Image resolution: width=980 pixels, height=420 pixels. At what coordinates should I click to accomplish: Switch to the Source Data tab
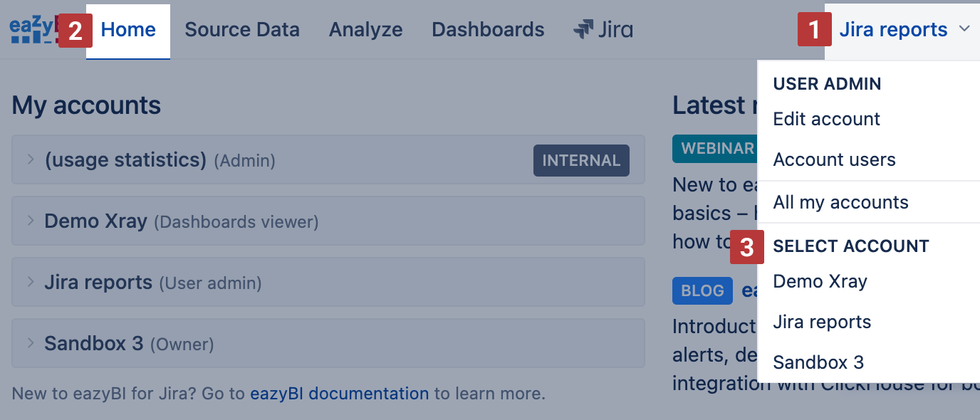point(242,30)
